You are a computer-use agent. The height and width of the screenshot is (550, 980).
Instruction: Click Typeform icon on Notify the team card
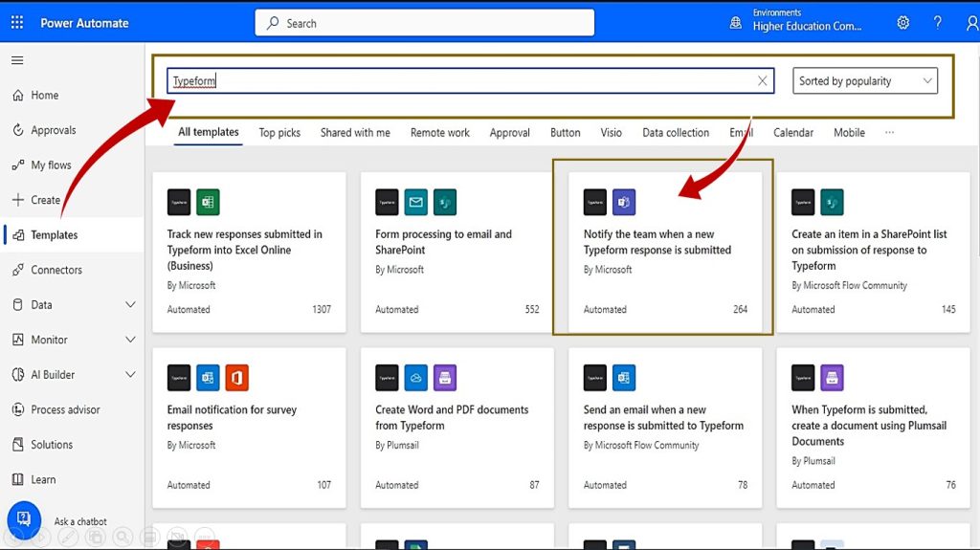(595, 202)
